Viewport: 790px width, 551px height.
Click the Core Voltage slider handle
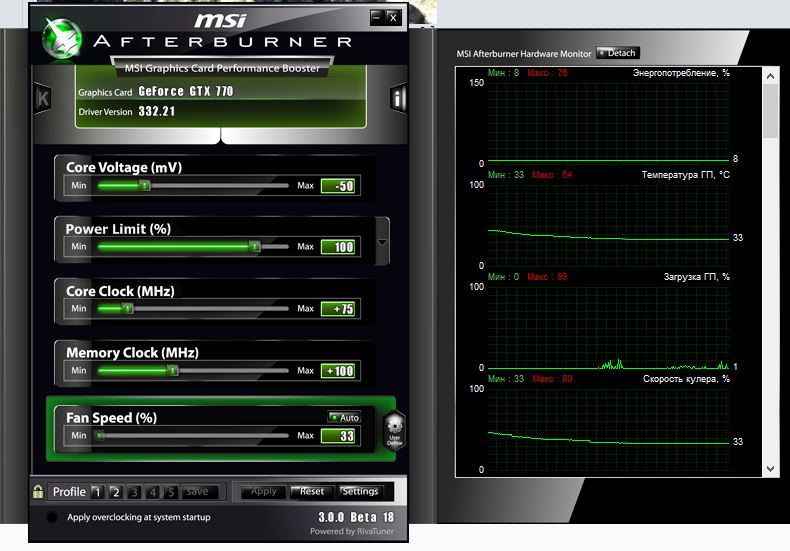tap(145, 185)
